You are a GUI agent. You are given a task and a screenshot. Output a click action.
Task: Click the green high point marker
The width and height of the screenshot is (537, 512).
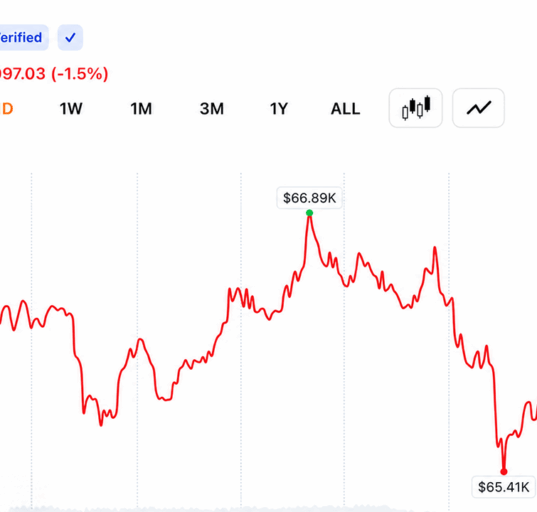coord(309,213)
